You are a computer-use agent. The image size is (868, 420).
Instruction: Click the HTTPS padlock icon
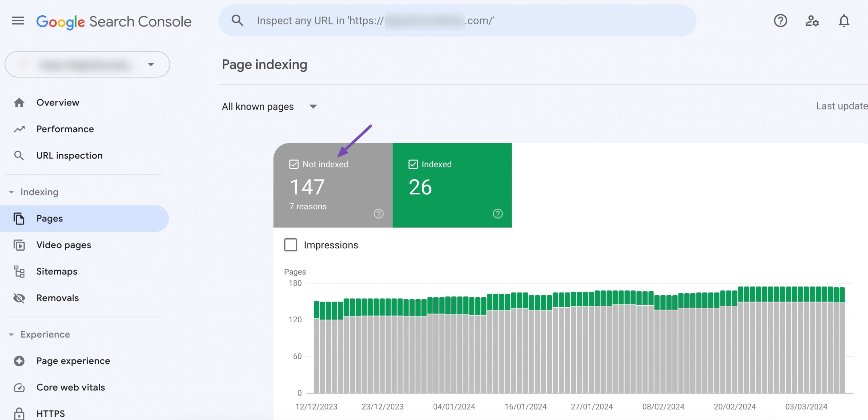click(19, 414)
